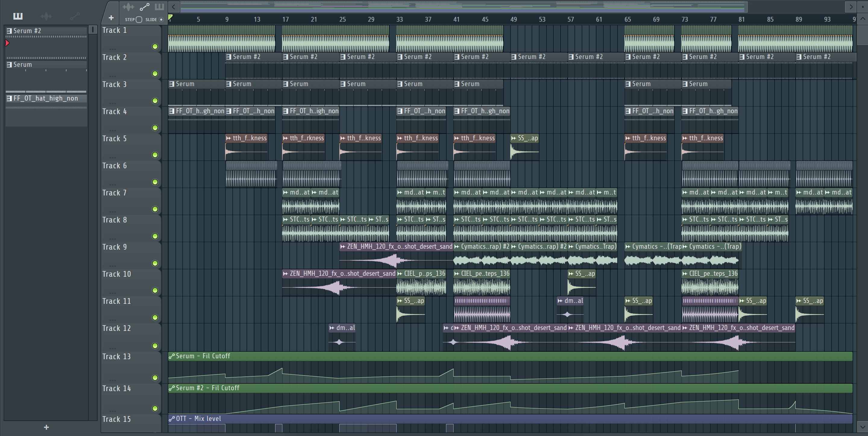Select the automation clips filter icon in picker
Viewport: 868px width, 436px height.
[x=75, y=16]
